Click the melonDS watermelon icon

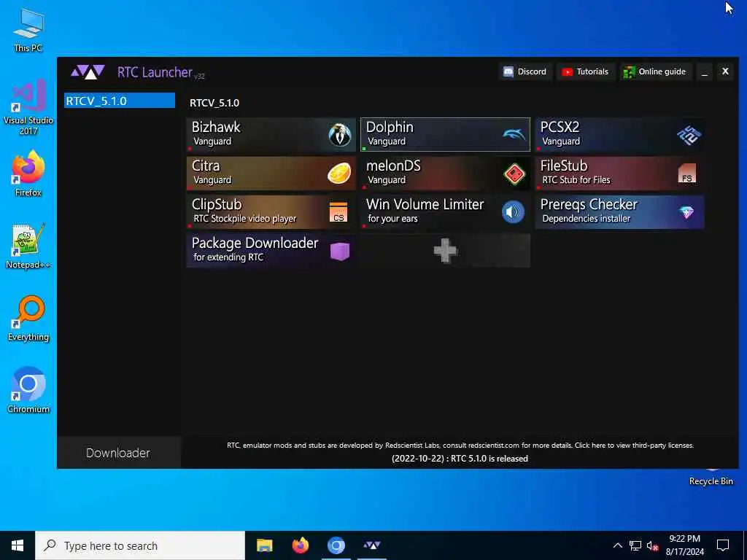tap(514, 174)
